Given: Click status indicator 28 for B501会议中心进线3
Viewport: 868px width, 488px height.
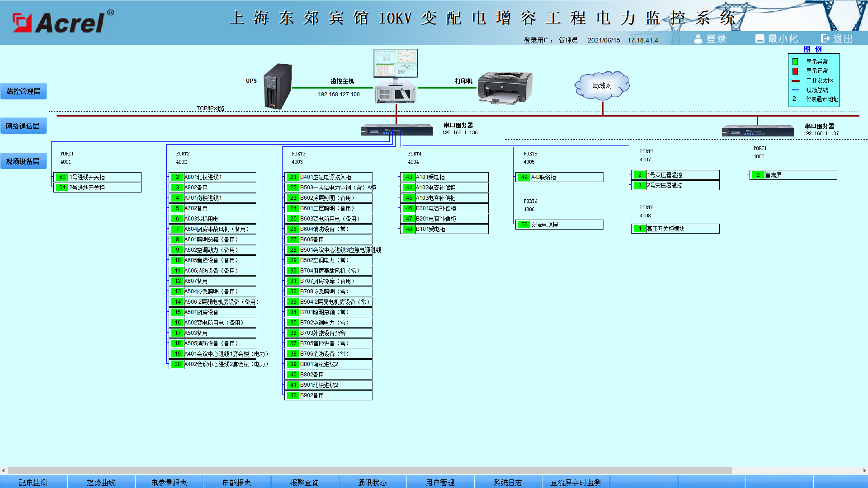Looking at the screenshot, I should [293, 250].
